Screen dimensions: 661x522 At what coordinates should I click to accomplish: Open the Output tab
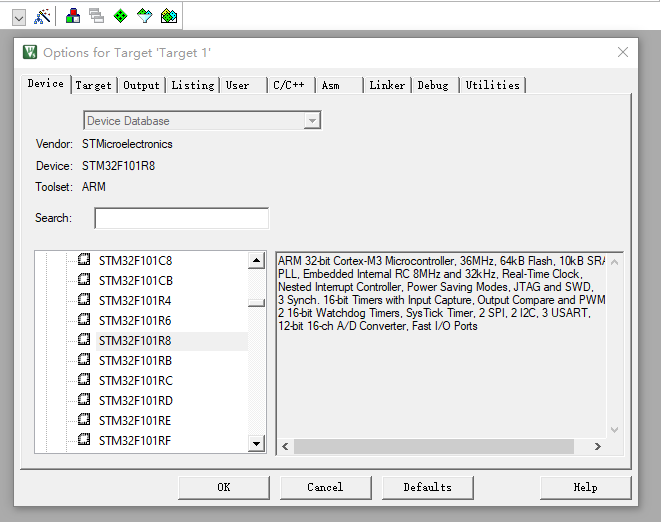click(x=141, y=85)
